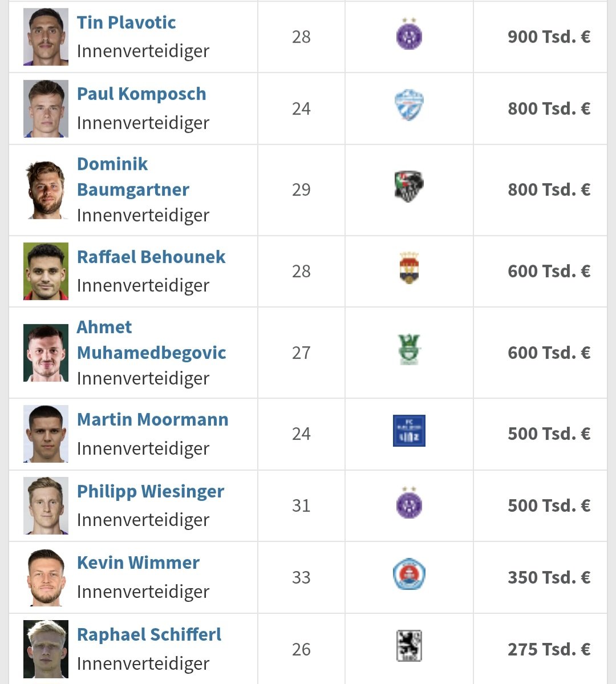Image resolution: width=616 pixels, height=684 pixels.
Task: Open the round club crest beside Kevin Wimmer
Action: [409, 575]
